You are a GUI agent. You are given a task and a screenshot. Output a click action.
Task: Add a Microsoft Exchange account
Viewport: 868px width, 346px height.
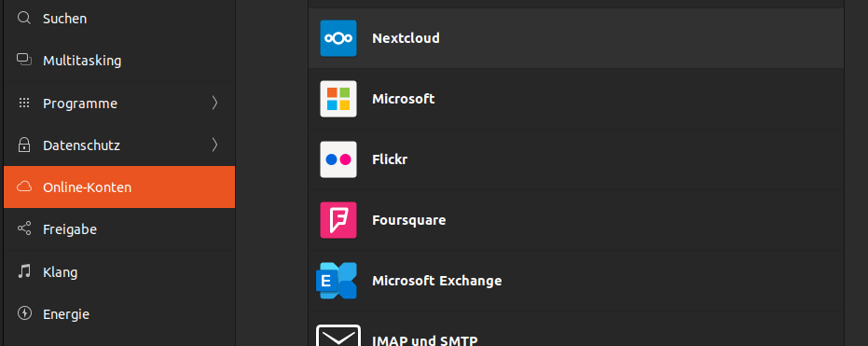576,281
